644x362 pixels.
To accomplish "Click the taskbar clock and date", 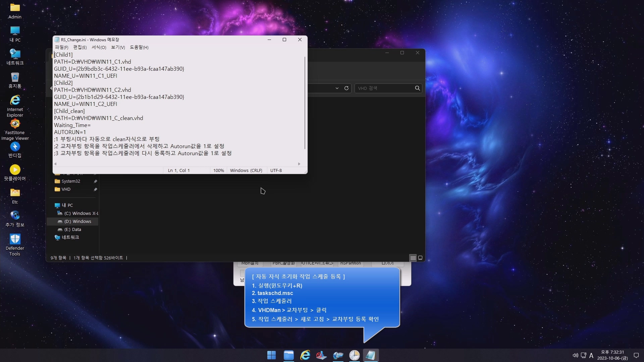I will tap(612, 355).
